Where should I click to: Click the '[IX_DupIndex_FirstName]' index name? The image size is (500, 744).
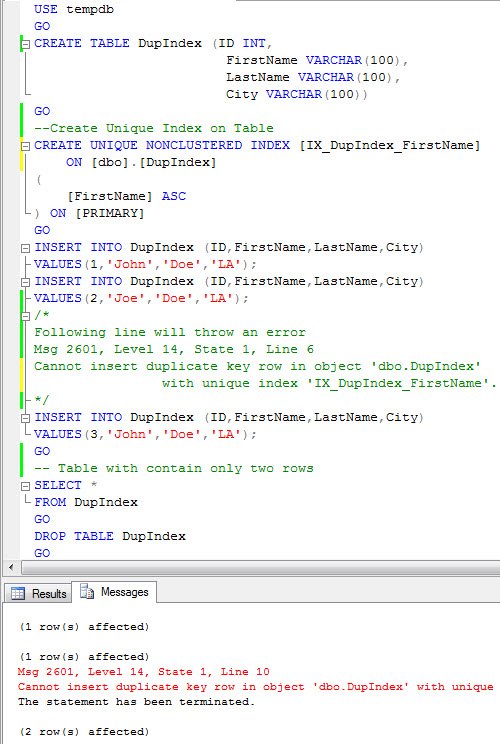pyautogui.click(x=389, y=145)
